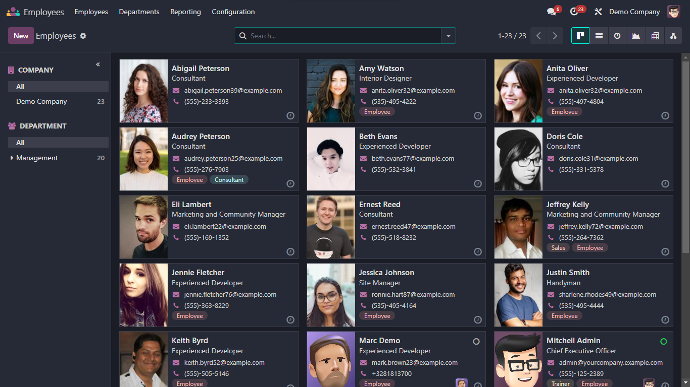
Task: Switch to Activity view
Action: coord(617,36)
